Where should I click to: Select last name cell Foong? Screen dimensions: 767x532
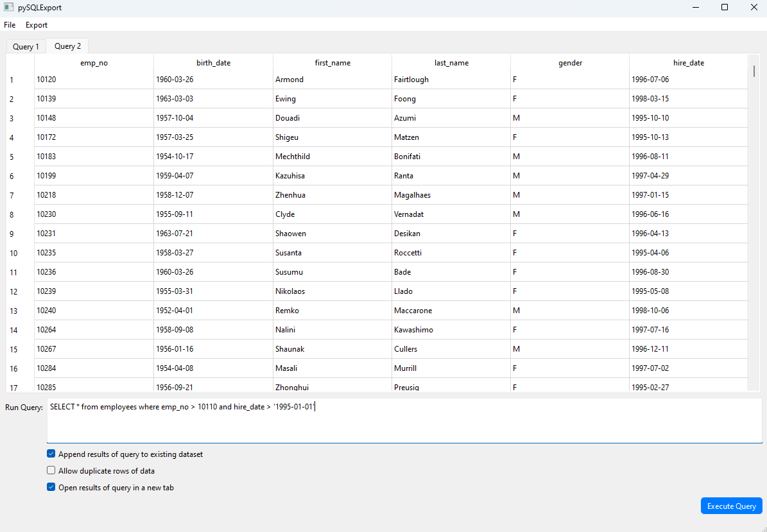pos(451,99)
